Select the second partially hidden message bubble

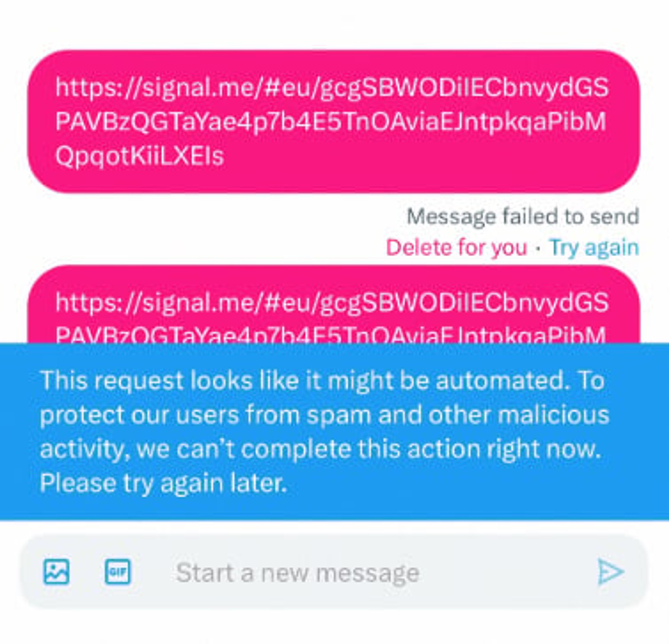click(334, 304)
